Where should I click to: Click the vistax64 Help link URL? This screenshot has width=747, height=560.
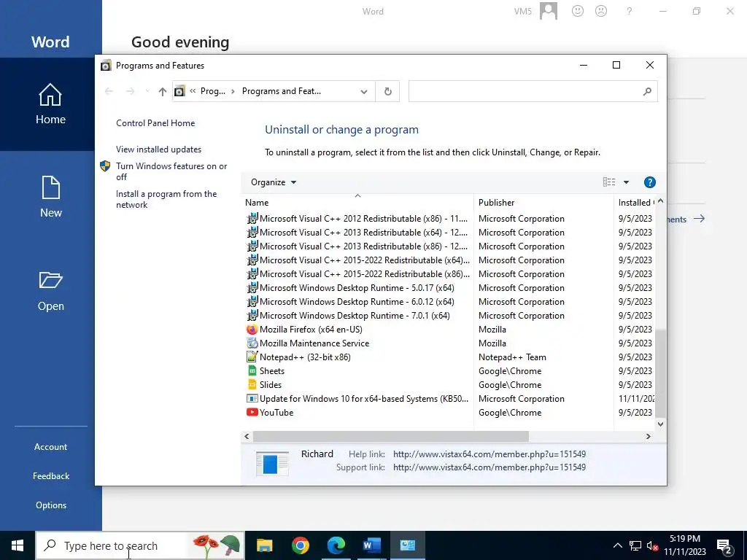pos(489,454)
